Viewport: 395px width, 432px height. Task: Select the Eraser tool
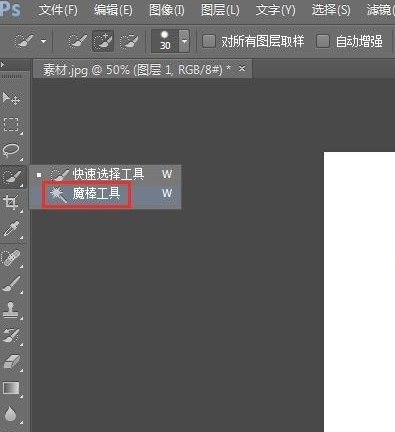pos(11,362)
